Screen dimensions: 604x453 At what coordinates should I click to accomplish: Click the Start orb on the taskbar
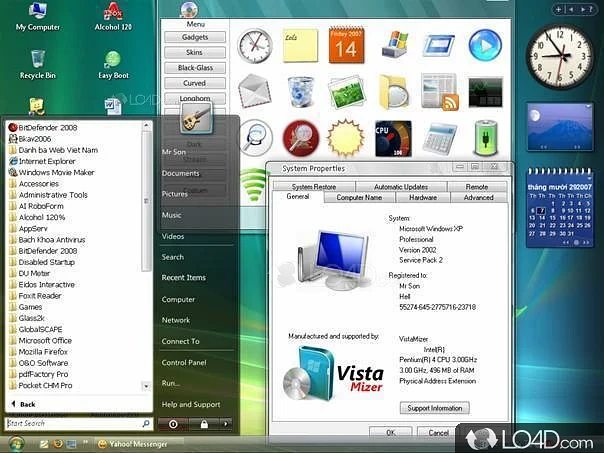click(x=16, y=444)
